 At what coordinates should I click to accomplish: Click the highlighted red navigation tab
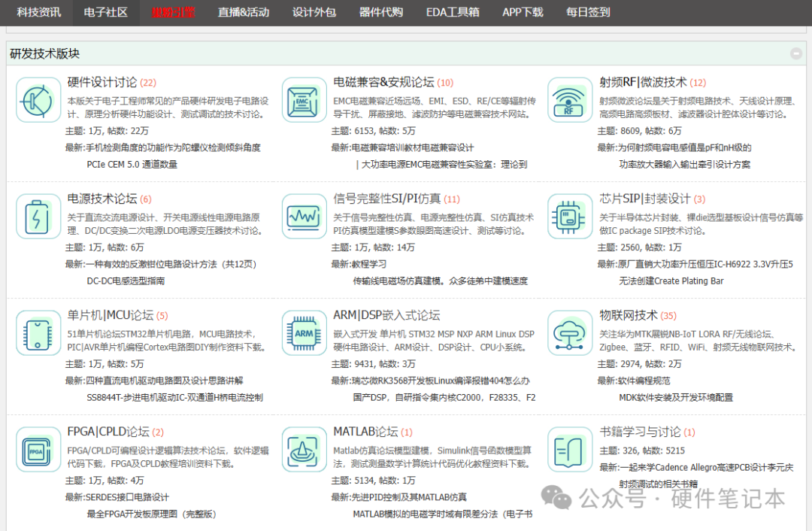point(173,12)
